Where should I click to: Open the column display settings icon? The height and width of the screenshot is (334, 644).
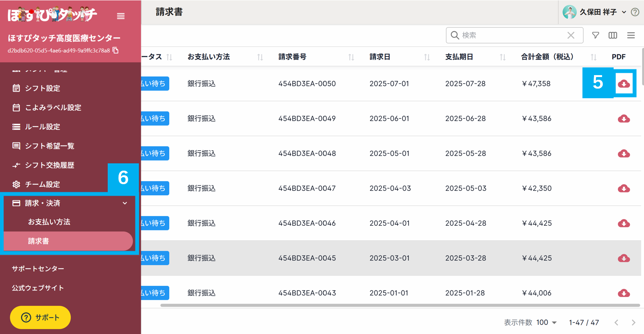click(x=613, y=35)
